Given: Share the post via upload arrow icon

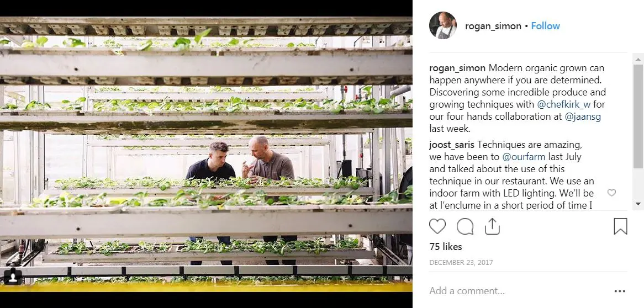Looking at the screenshot, I should pyautogui.click(x=492, y=226).
